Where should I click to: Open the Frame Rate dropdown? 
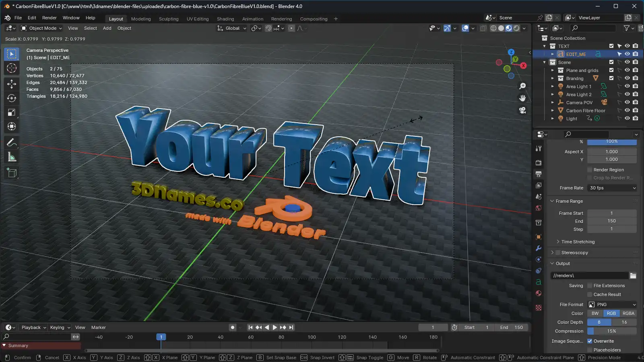point(612,188)
